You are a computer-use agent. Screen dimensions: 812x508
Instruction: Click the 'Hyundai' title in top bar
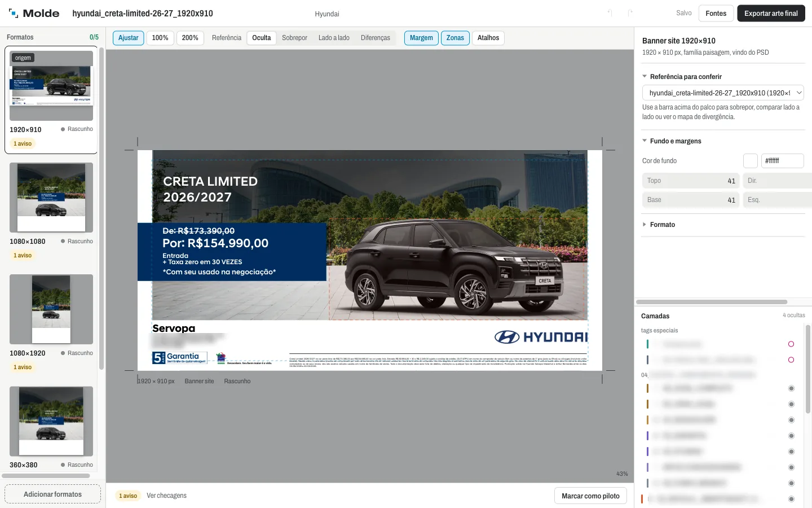point(327,14)
